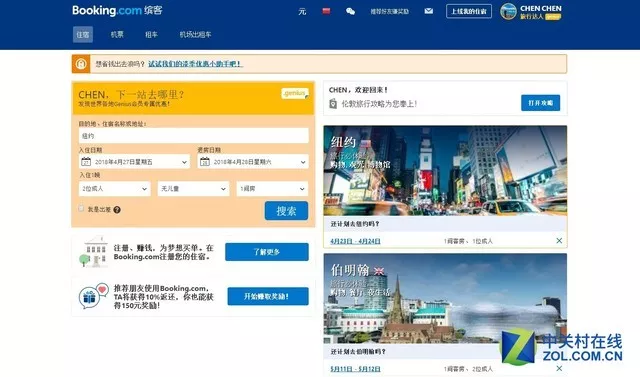Select the 机票 flights tab
The height and width of the screenshot is (377, 640).
tap(117, 35)
